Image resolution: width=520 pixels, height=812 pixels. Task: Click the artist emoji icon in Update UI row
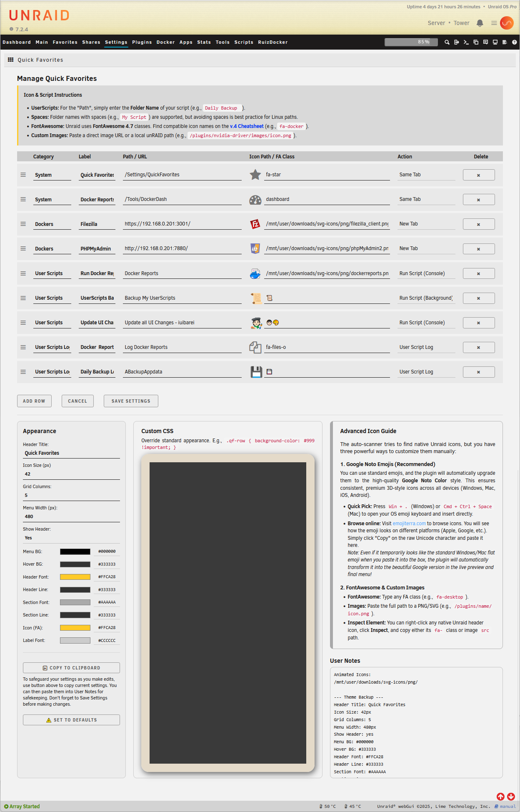(256, 323)
